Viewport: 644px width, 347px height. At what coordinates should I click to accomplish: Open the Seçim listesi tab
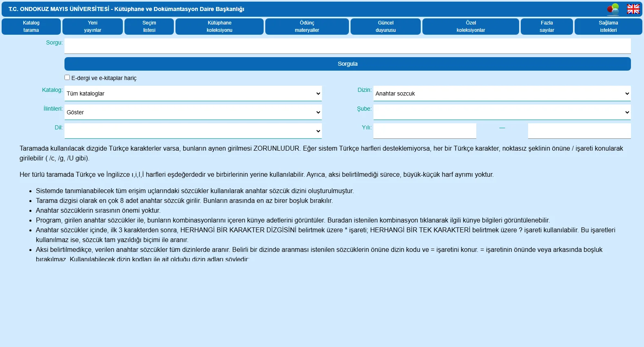pos(149,27)
